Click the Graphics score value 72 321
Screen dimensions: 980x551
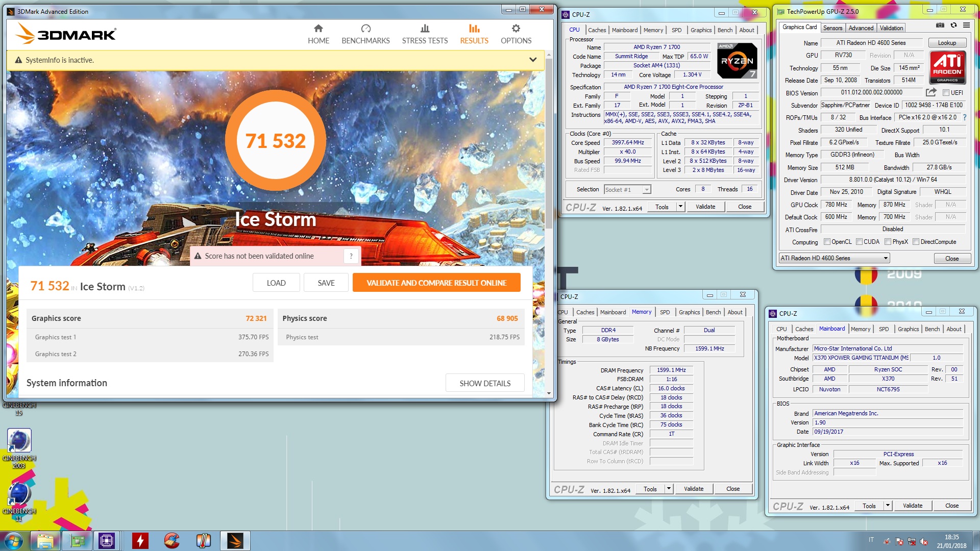pyautogui.click(x=256, y=318)
